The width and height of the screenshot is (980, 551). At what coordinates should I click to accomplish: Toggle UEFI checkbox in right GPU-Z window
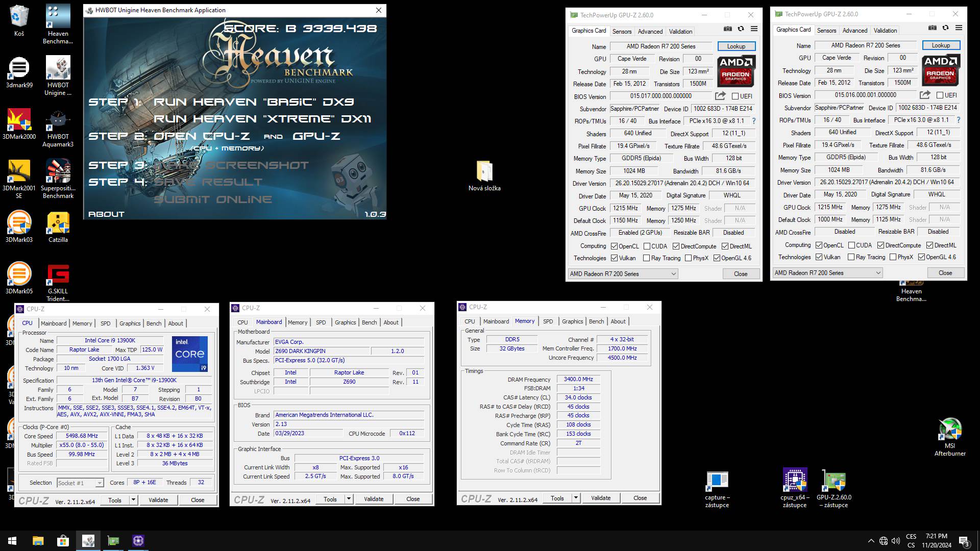[940, 95]
